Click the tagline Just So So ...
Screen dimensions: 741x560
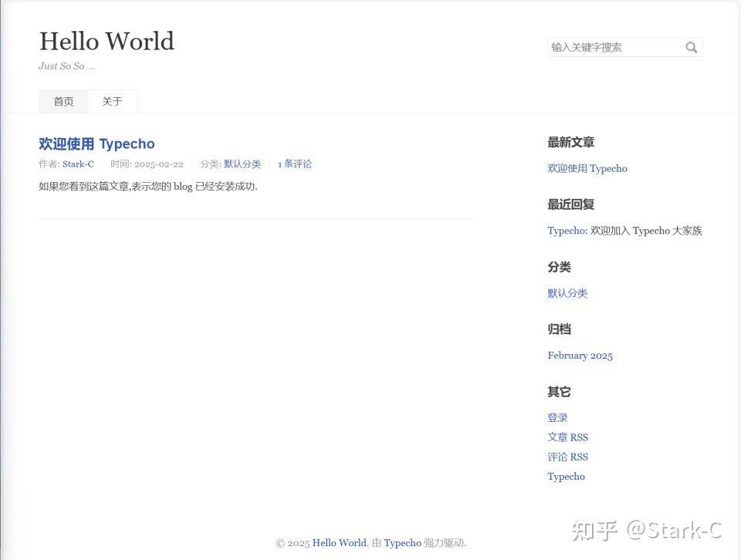[x=66, y=66]
